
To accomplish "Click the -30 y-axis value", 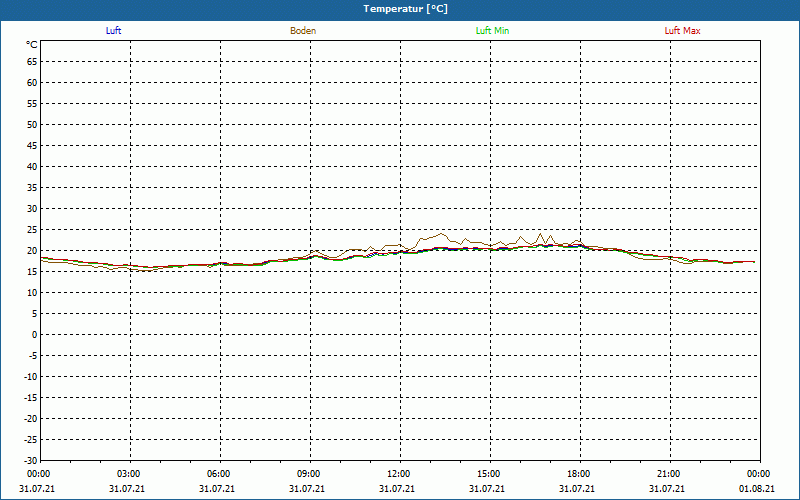I will tap(31, 461).
